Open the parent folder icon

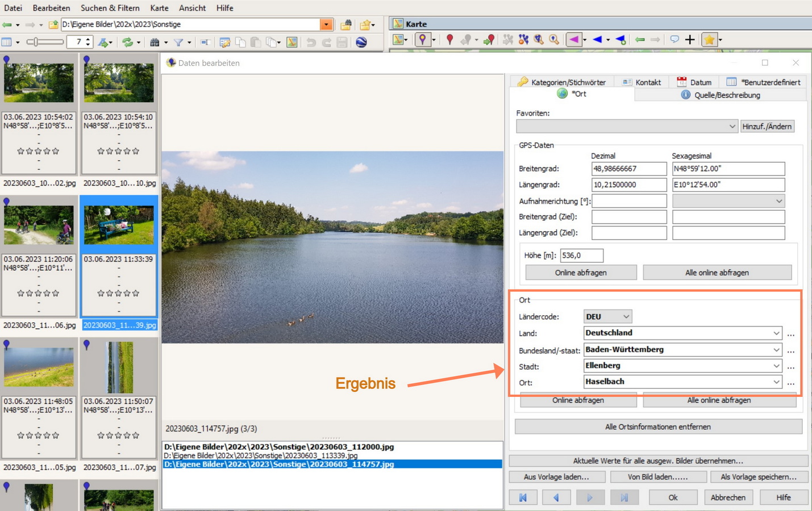pos(53,24)
